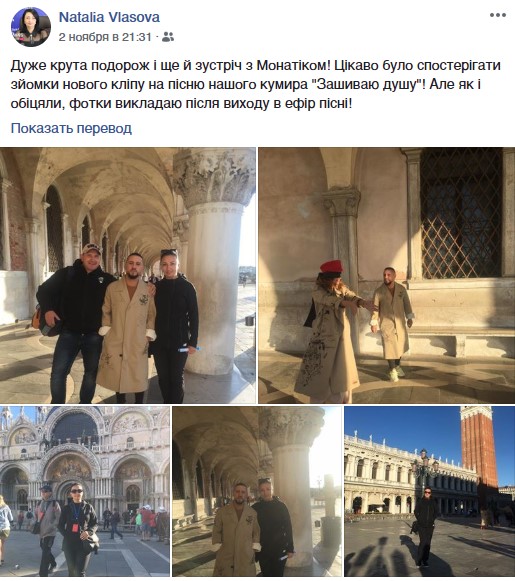Click the person walking in the Campanile square photo
The width and height of the screenshot is (515, 581).
[x=424, y=527]
